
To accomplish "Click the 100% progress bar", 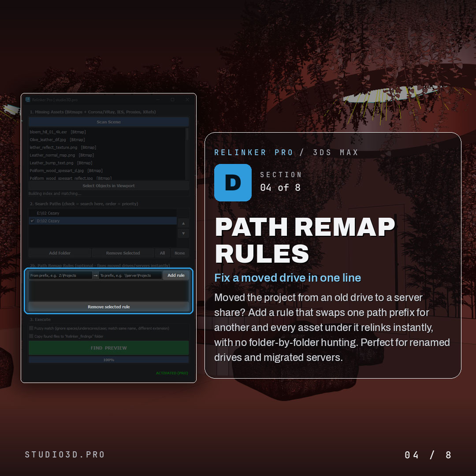I will 109,360.
